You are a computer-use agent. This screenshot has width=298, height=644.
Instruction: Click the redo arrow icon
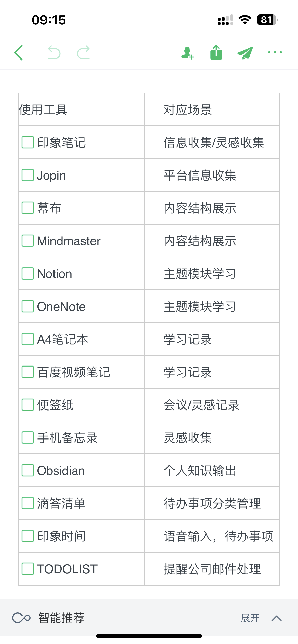pyautogui.click(x=84, y=52)
